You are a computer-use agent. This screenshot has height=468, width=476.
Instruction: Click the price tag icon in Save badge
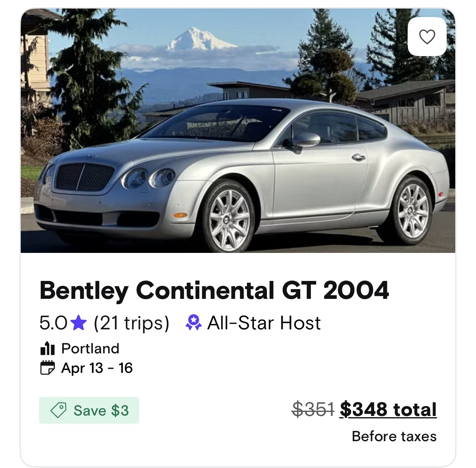59,410
